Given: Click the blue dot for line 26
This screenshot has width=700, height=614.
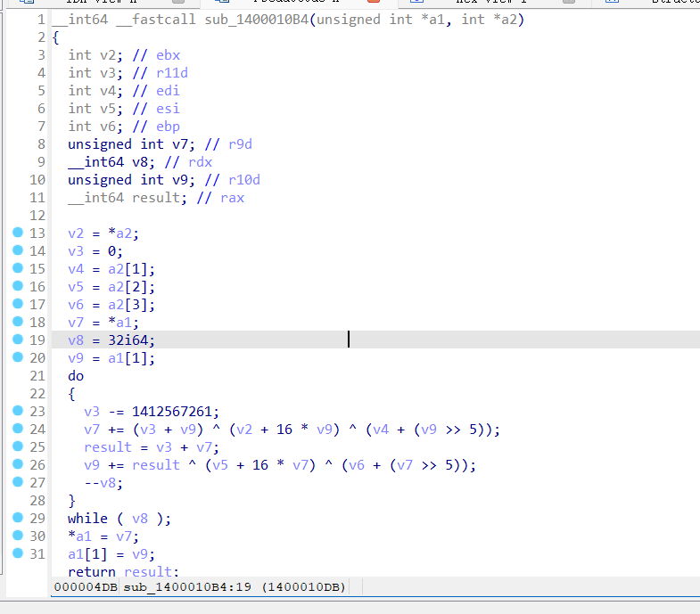Looking at the screenshot, I should 18,464.
